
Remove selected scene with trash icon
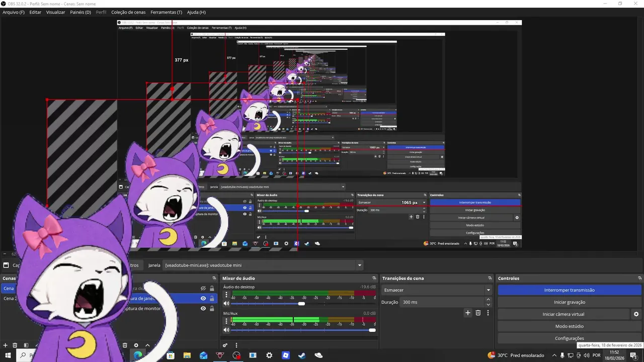[15, 345]
